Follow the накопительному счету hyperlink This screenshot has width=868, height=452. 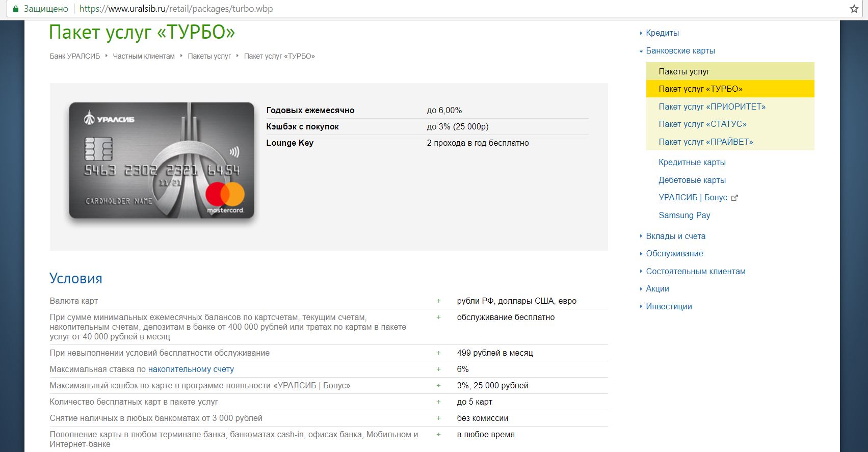pyautogui.click(x=191, y=369)
